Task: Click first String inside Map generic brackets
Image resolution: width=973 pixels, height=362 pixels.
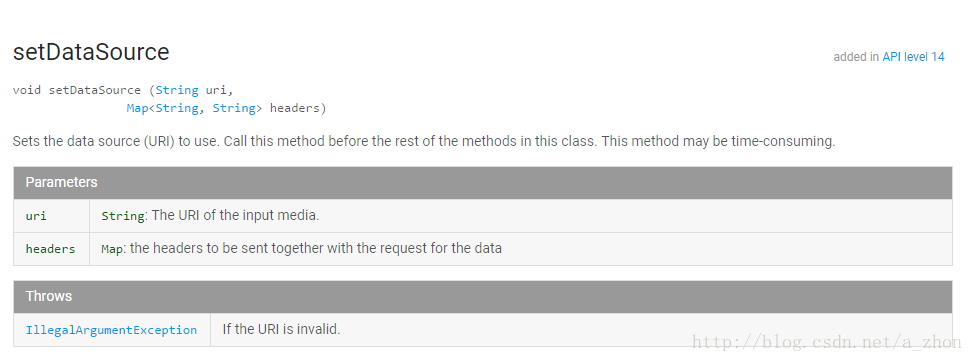Action: click(177, 109)
